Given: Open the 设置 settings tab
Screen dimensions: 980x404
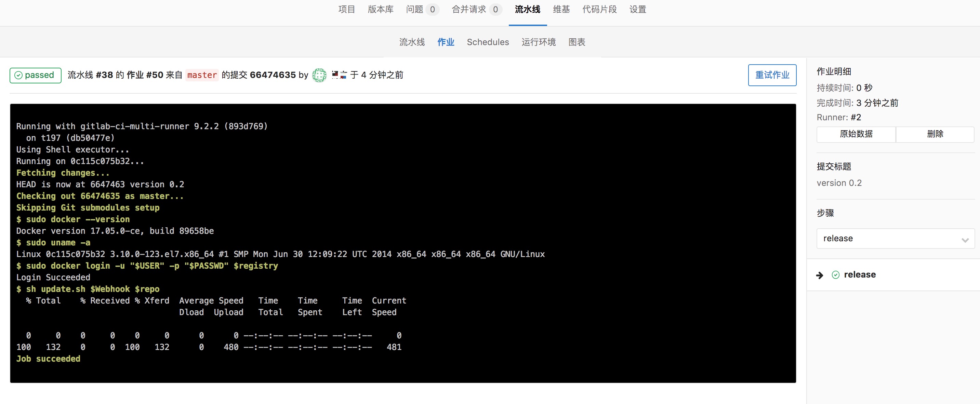Looking at the screenshot, I should (x=638, y=10).
